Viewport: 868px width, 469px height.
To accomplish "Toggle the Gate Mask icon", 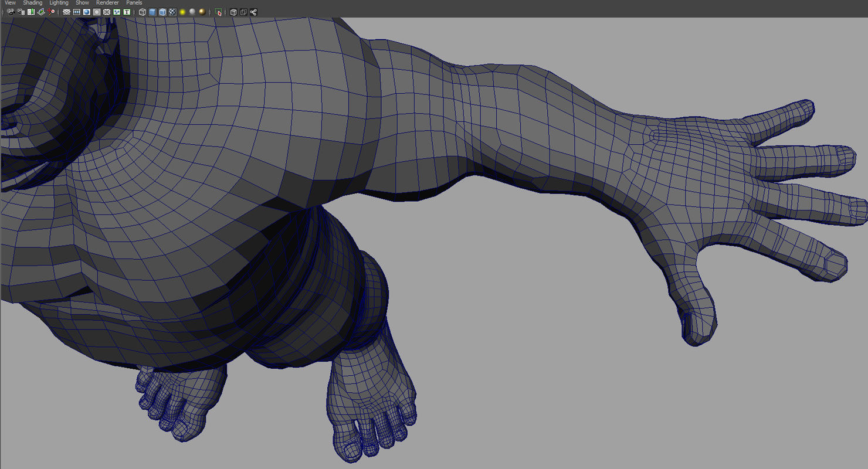I will click(x=96, y=12).
